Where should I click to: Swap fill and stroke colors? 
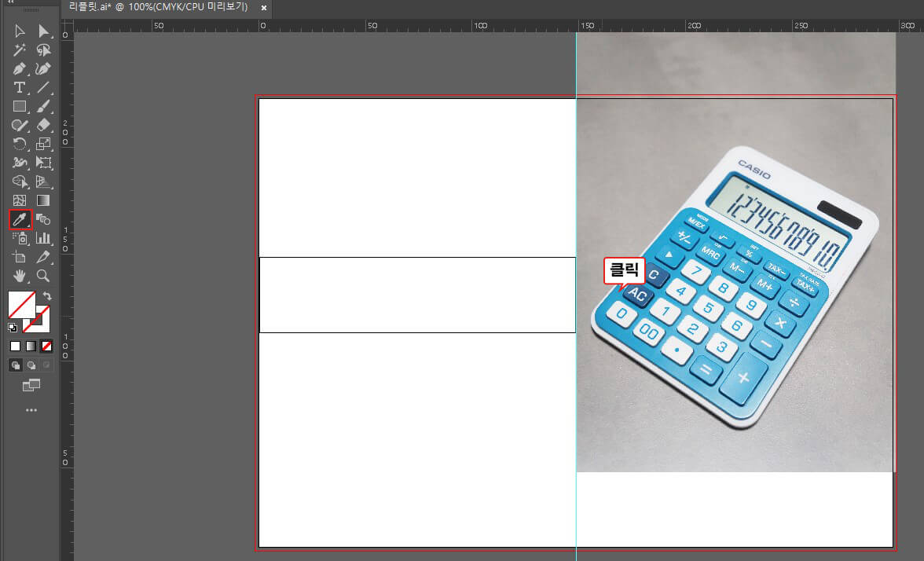[47, 295]
